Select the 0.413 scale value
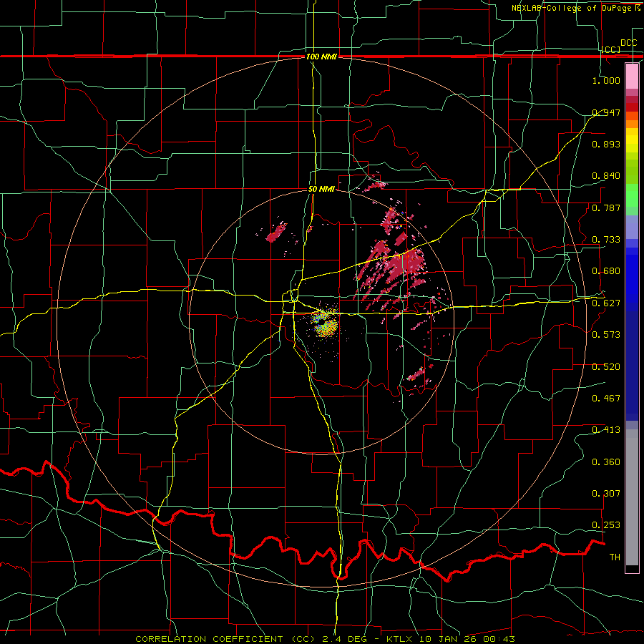This screenshot has height=644, width=644. (606, 430)
